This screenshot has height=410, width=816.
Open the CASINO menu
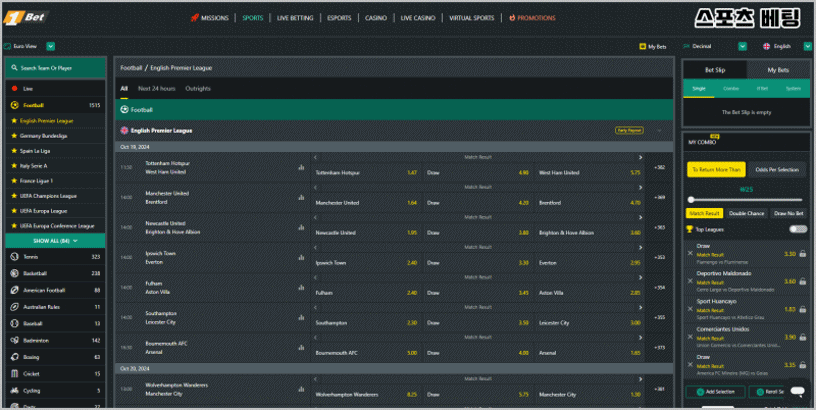pos(376,18)
